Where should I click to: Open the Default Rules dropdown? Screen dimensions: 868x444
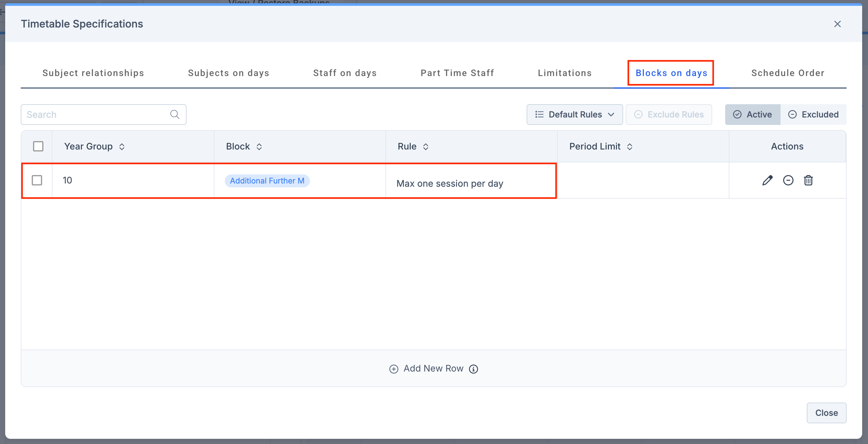click(x=575, y=115)
